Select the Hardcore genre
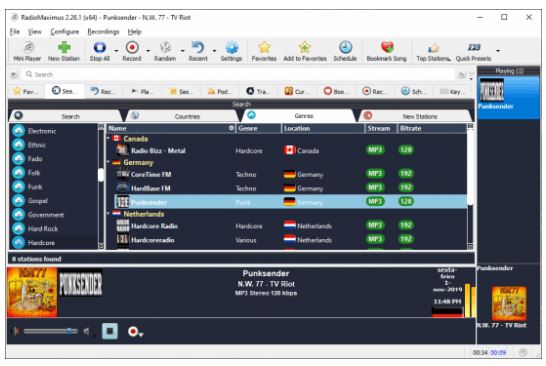 coord(54,242)
